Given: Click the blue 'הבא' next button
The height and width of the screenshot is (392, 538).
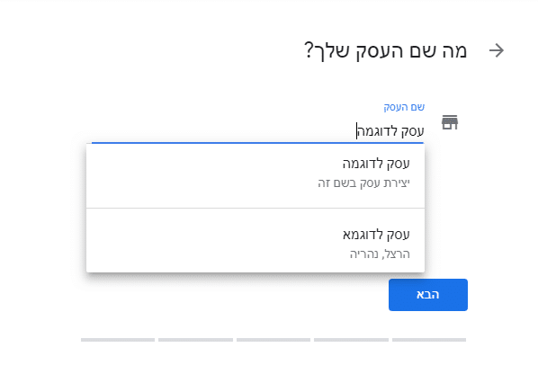Looking at the screenshot, I should (x=428, y=295).
